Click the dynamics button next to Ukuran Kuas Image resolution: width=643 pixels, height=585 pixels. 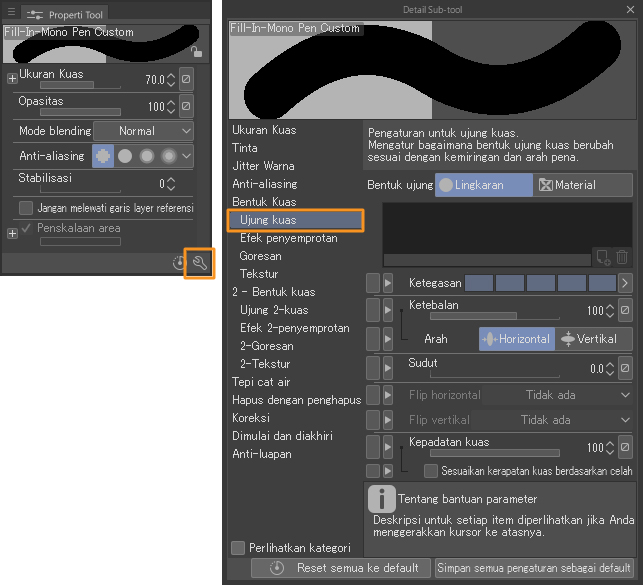click(186, 79)
